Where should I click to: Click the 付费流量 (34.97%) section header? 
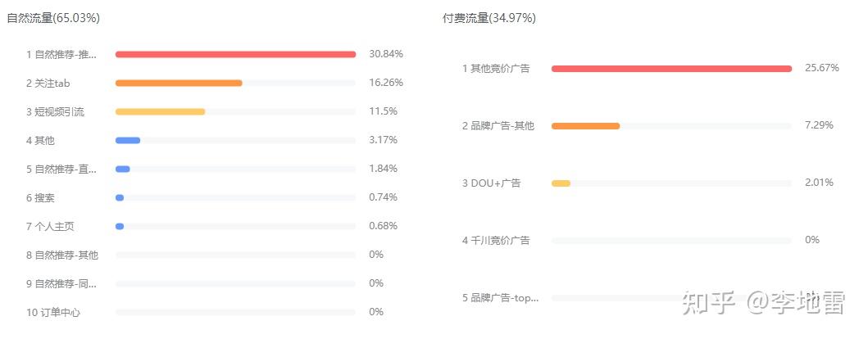pos(489,18)
